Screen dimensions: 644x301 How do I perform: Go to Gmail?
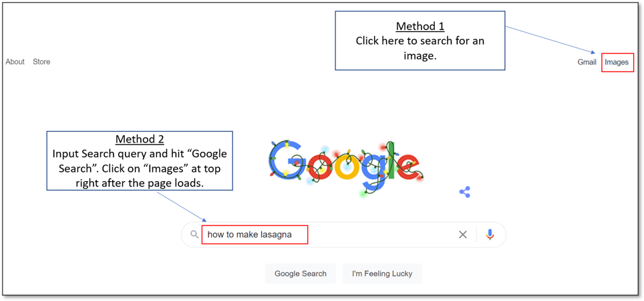coord(587,62)
